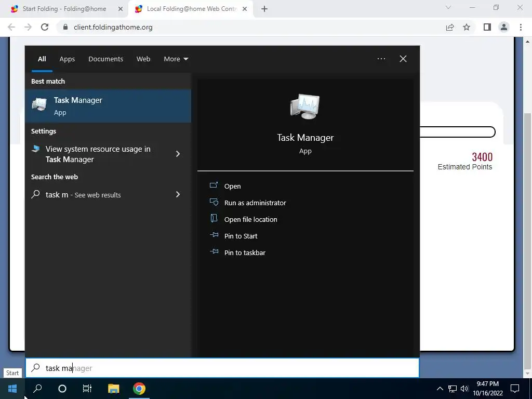
Task: Click the Folding@home progress bar
Action: [x=458, y=132]
